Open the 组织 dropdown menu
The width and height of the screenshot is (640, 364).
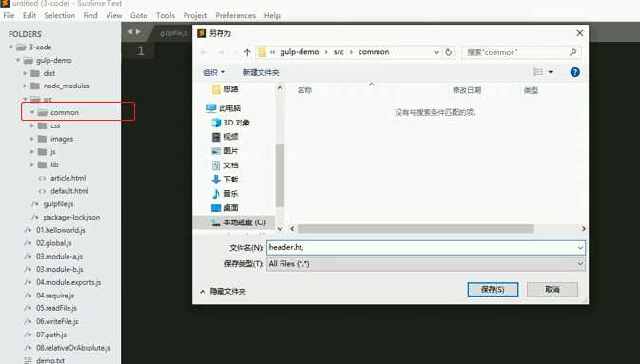(214, 72)
